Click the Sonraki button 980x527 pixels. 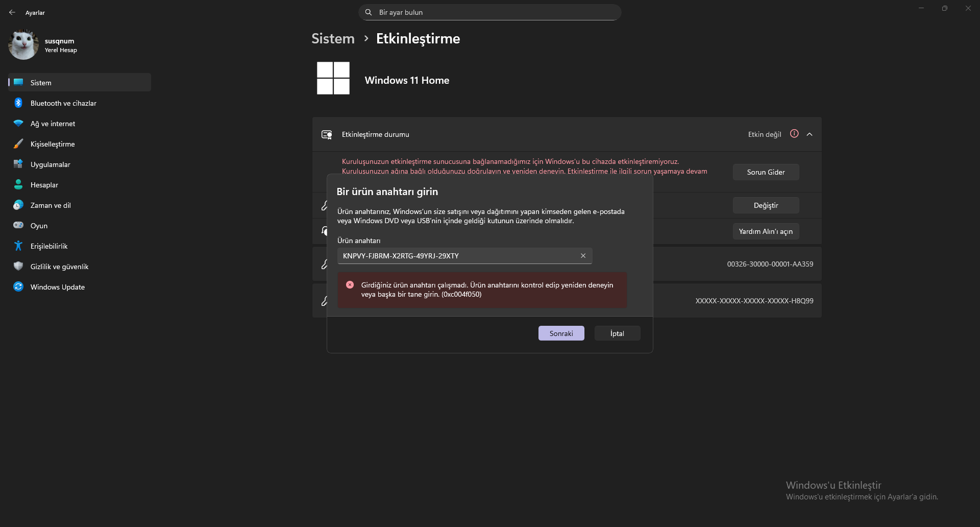click(561, 333)
